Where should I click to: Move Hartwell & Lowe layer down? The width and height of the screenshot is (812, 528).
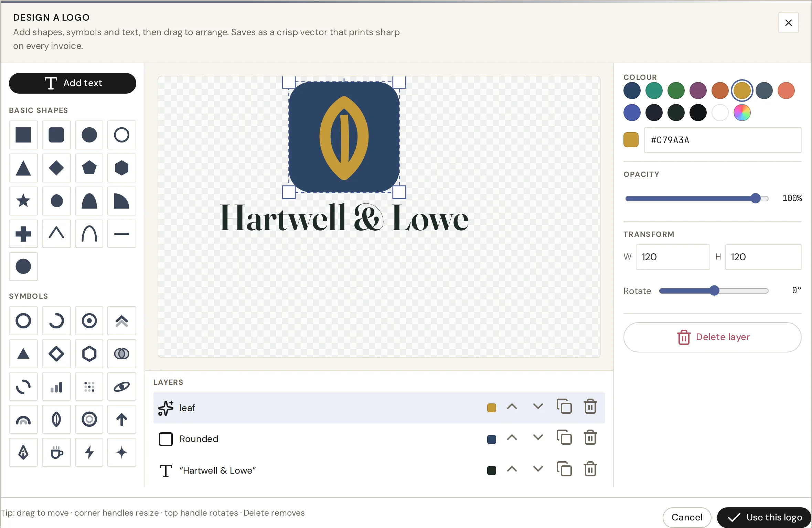pos(538,469)
